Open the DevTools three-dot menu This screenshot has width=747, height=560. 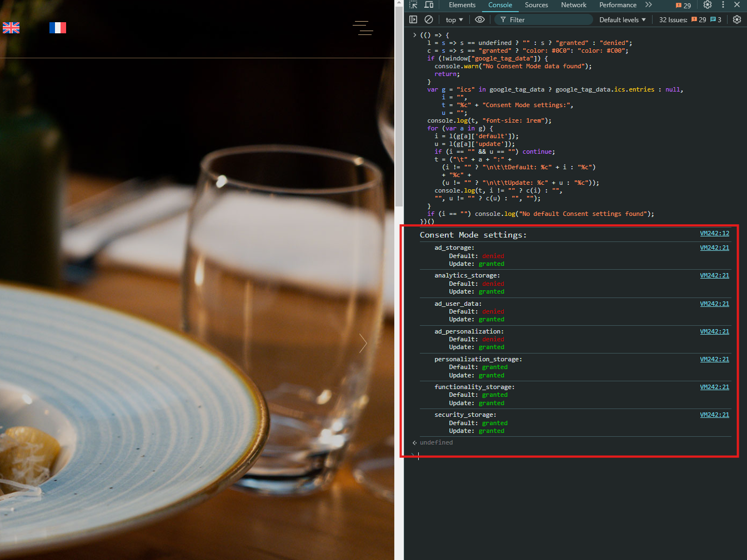[x=723, y=5]
